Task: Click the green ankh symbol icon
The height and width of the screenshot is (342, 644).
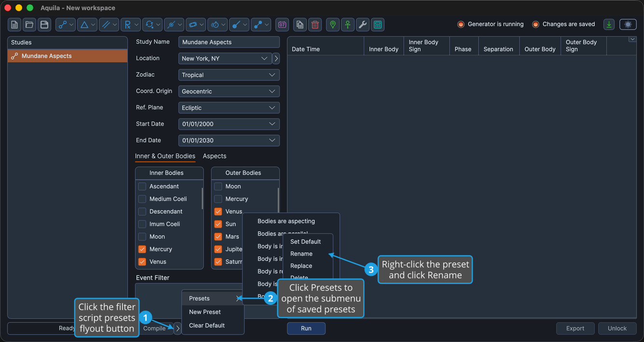Action: [x=348, y=25]
